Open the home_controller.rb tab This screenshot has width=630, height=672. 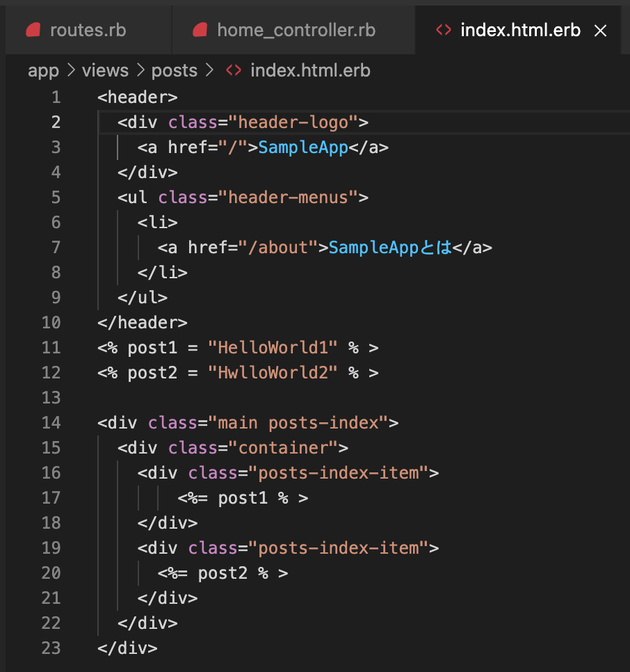tap(296, 30)
